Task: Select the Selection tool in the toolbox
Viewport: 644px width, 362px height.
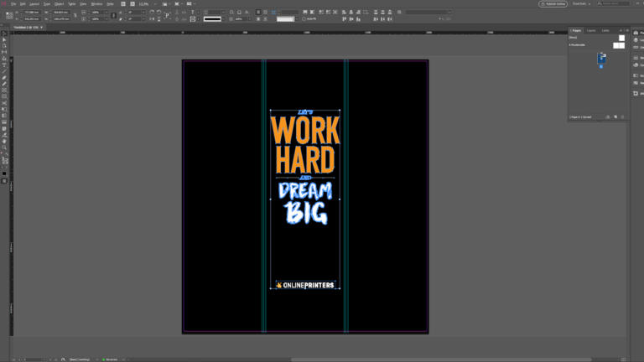Action: pos(4,39)
